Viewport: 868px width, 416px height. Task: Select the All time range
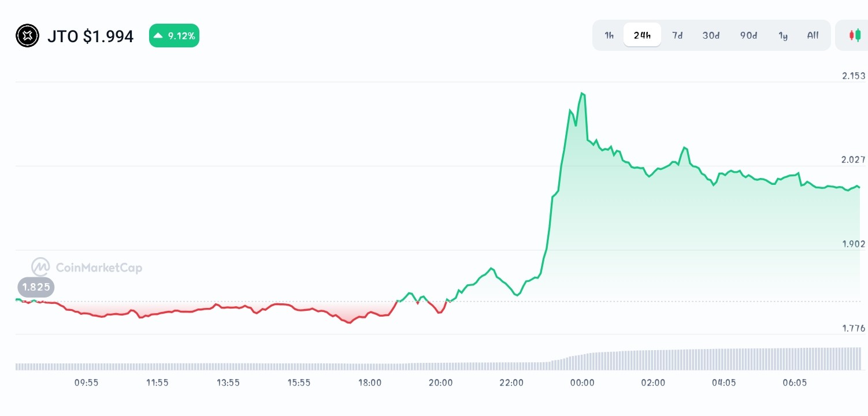click(x=813, y=35)
